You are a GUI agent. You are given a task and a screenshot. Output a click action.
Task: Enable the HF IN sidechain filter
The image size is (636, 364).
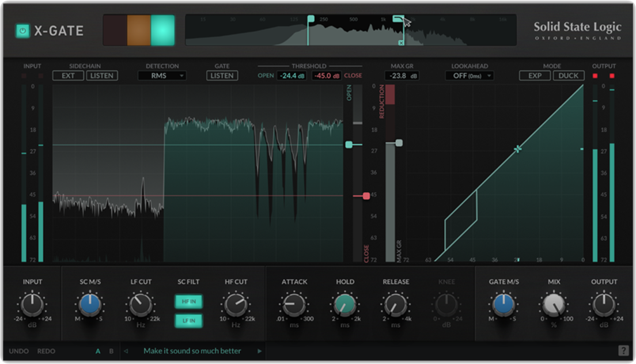click(188, 301)
